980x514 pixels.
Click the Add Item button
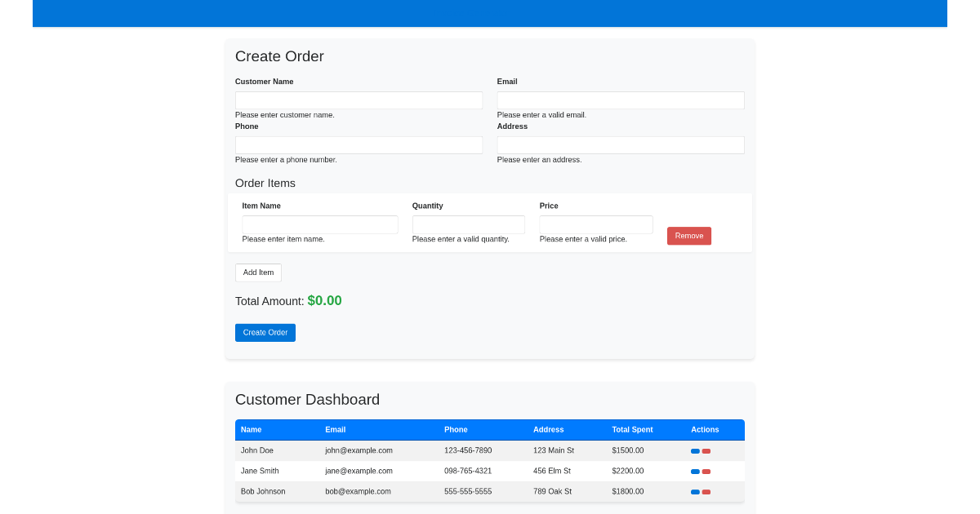tap(258, 273)
